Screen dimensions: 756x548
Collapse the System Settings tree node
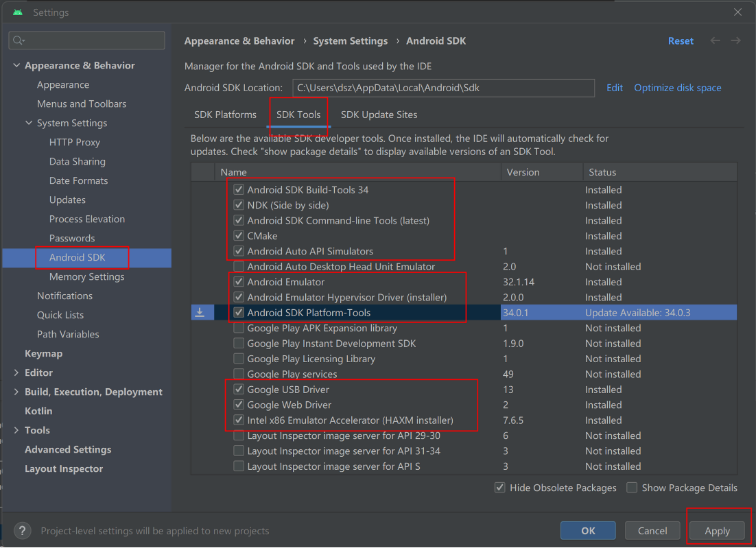[29, 123]
